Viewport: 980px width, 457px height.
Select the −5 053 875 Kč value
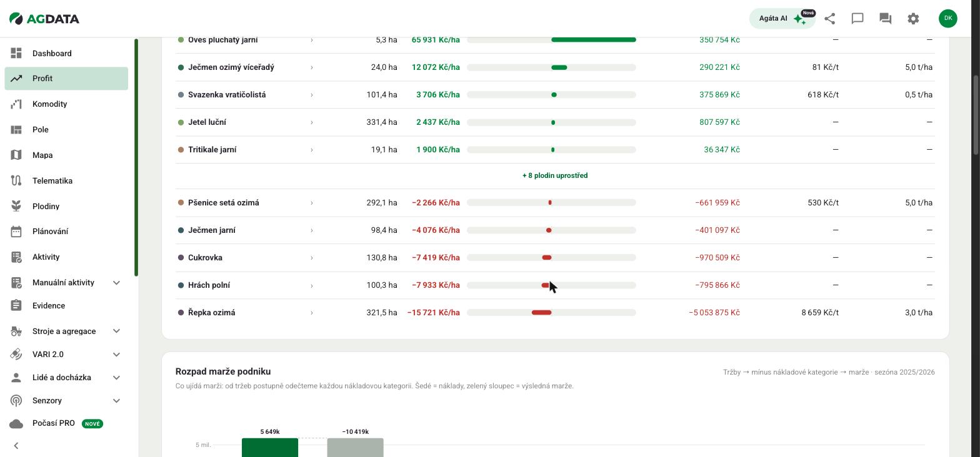(714, 313)
